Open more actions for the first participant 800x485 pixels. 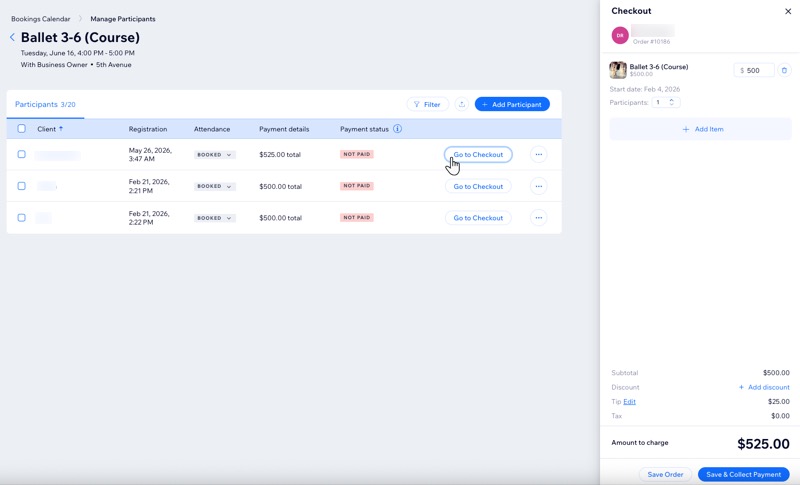(539, 155)
